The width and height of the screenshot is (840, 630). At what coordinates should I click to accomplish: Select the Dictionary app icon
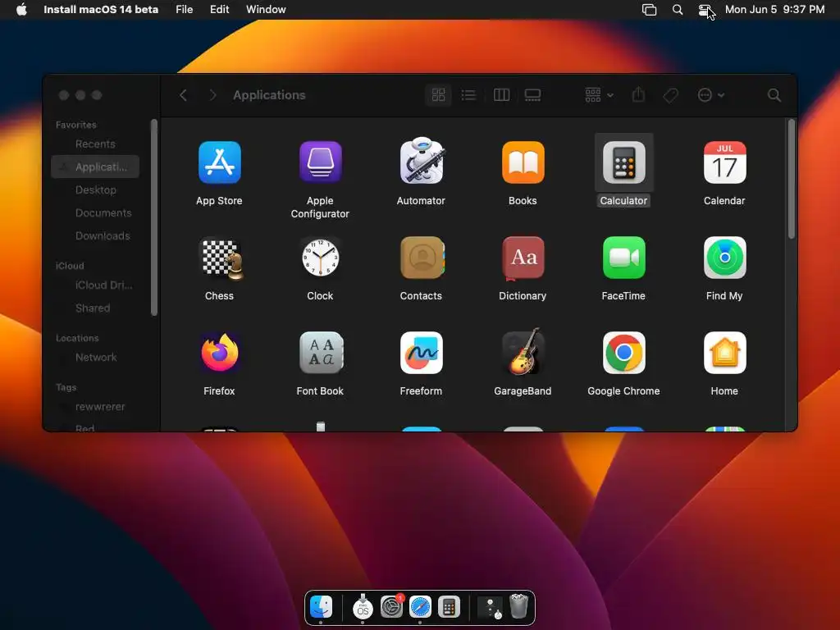click(x=523, y=258)
